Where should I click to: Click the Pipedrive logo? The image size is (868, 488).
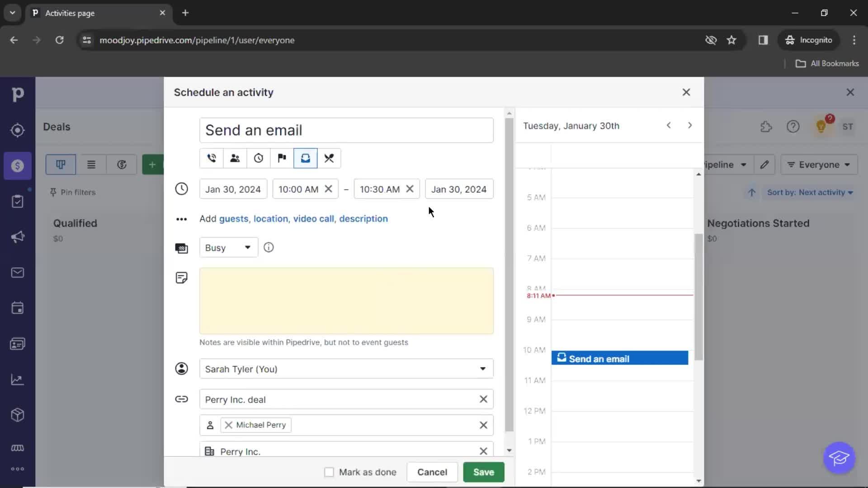tap(18, 94)
